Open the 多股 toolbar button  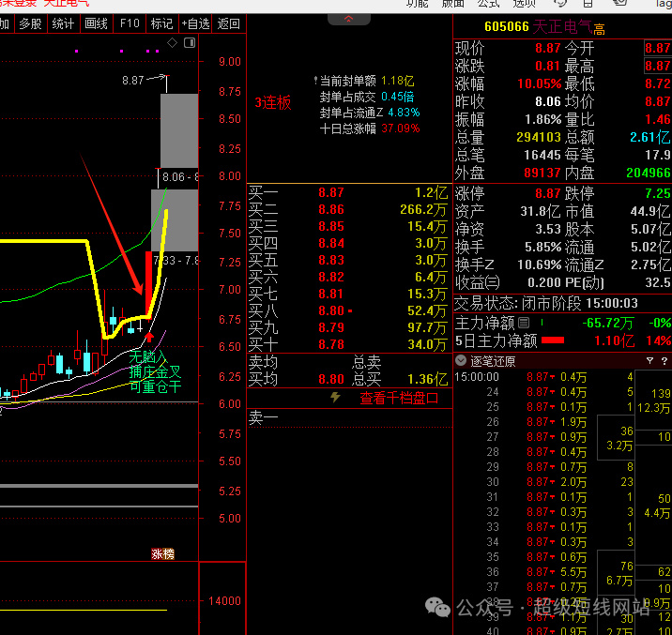point(30,23)
